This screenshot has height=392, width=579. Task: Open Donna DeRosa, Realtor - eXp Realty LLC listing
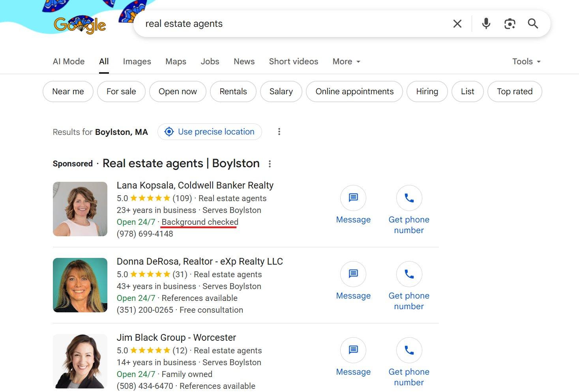coord(200,261)
